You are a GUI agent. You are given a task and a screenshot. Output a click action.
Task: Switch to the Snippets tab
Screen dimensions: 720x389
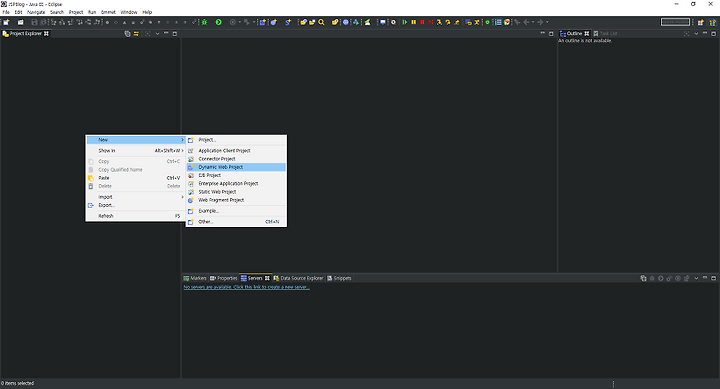(x=339, y=278)
